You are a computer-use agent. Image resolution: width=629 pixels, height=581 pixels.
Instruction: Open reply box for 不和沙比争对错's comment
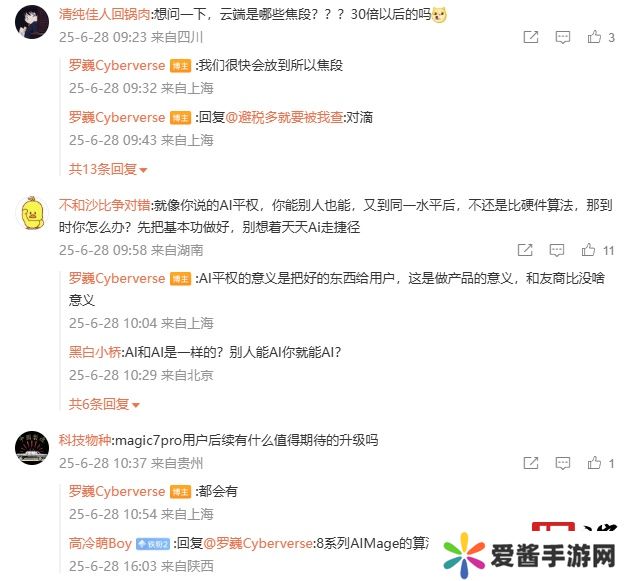click(x=556, y=250)
